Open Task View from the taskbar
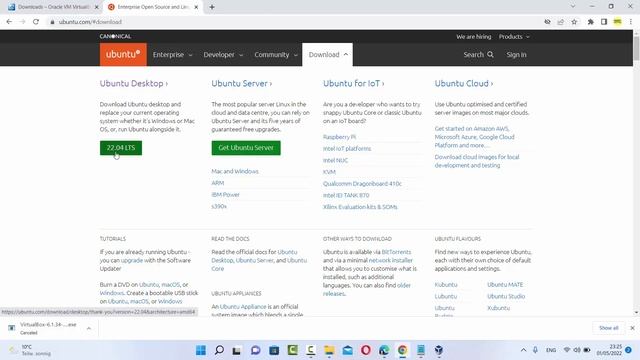640x360 pixels. (x=237, y=350)
